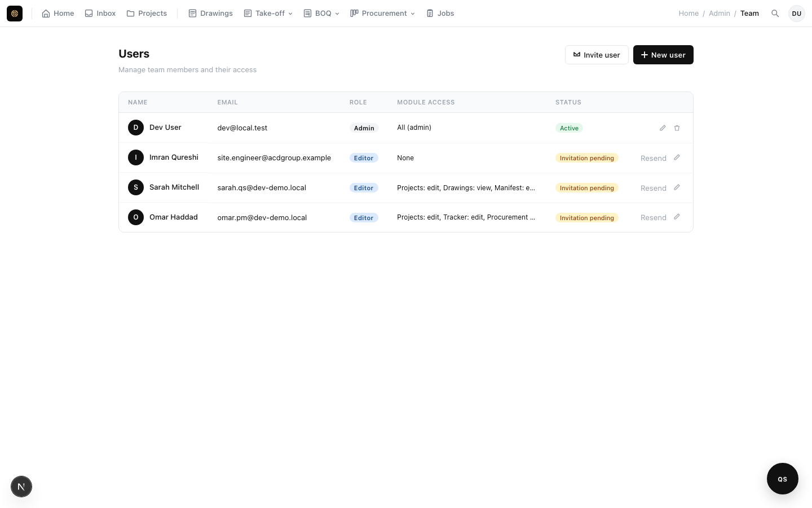Image resolution: width=812 pixels, height=508 pixels.
Task: Expand the BOQ dropdown menu
Action: pos(321,14)
